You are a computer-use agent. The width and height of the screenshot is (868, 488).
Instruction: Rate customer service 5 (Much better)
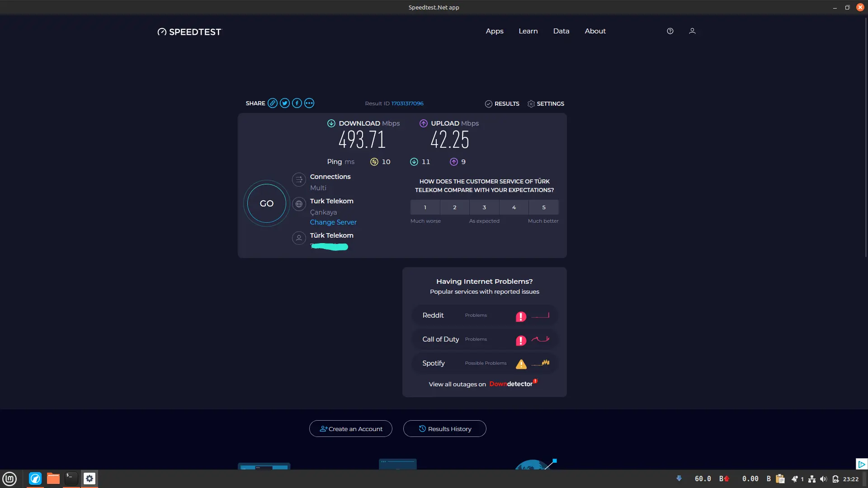544,207
